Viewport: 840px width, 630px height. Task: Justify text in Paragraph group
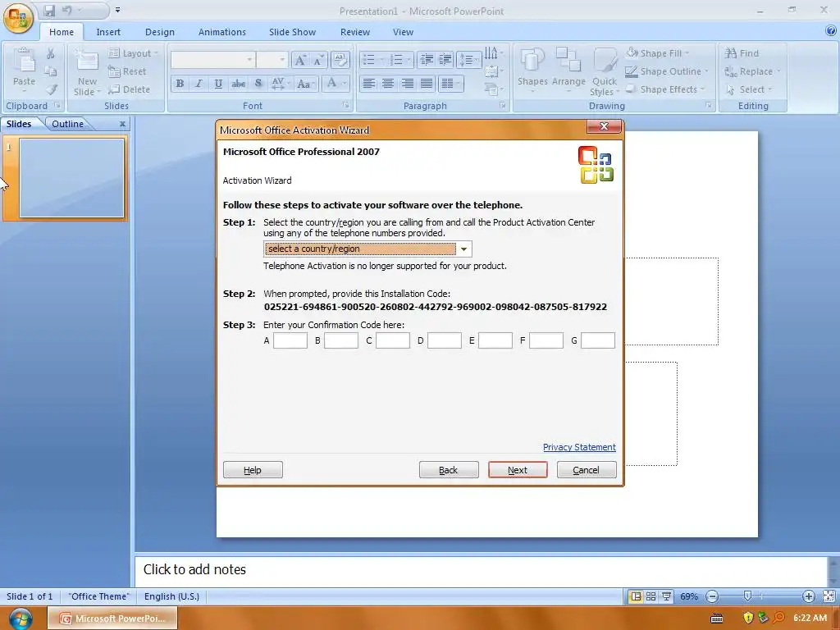point(427,84)
